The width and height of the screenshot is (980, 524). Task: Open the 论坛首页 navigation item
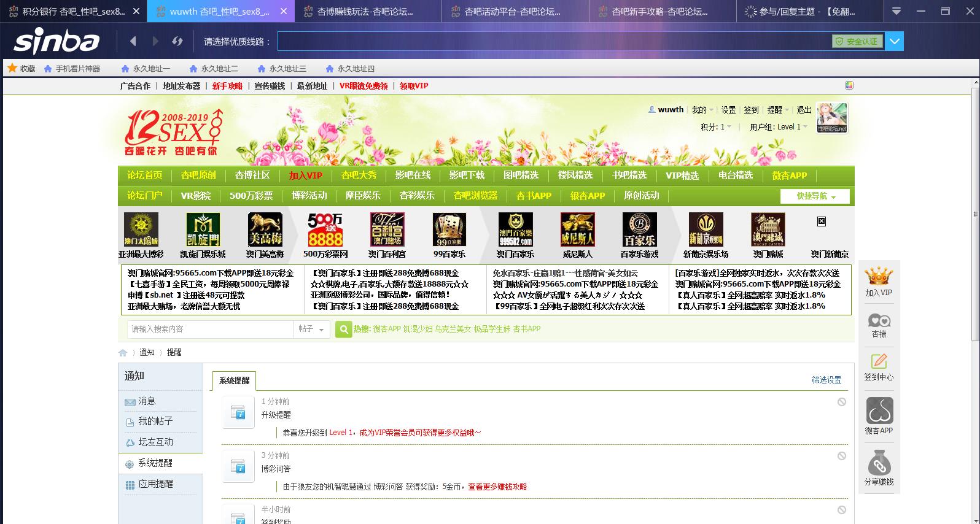coord(145,175)
